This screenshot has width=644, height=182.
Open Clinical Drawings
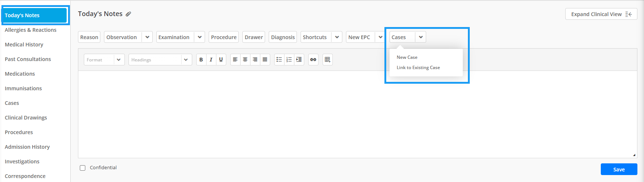[26, 118]
